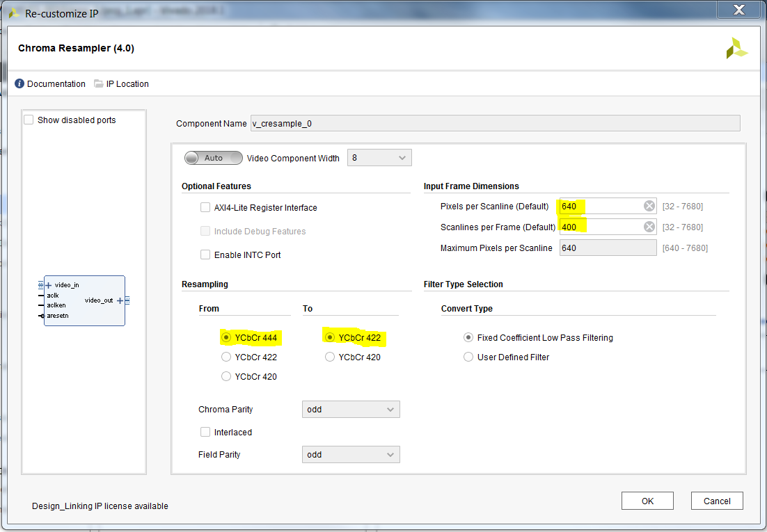The width and height of the screenshot is (767, 532).
Task: Tick the Interlaced checkbox
Action: coord(205,432)
